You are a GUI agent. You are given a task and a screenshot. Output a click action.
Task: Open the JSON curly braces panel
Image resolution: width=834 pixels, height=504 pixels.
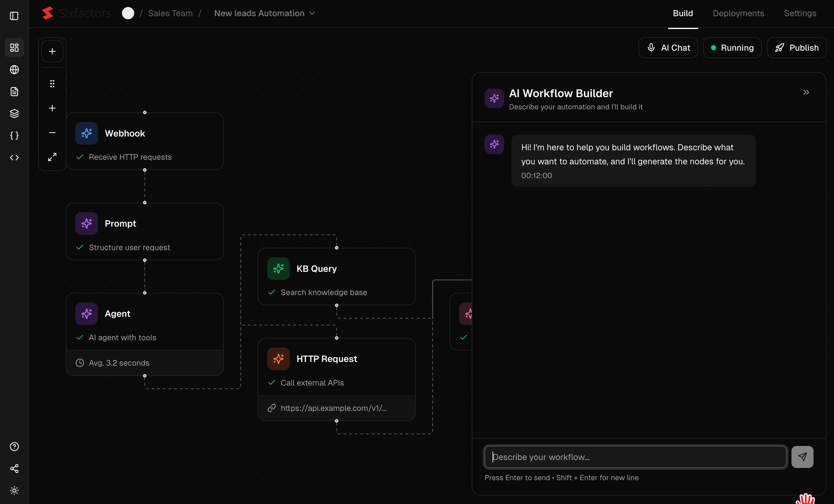[x=14, y=135]
